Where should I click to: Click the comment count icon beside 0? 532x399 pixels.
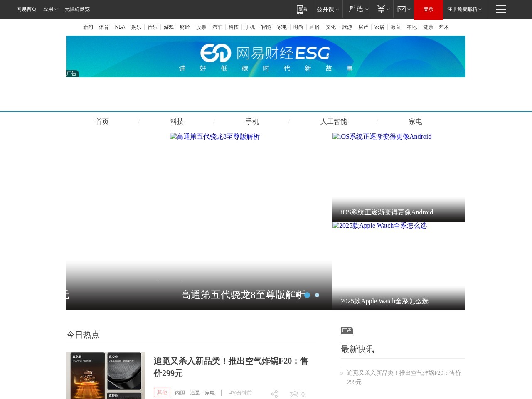pos(294,394)
